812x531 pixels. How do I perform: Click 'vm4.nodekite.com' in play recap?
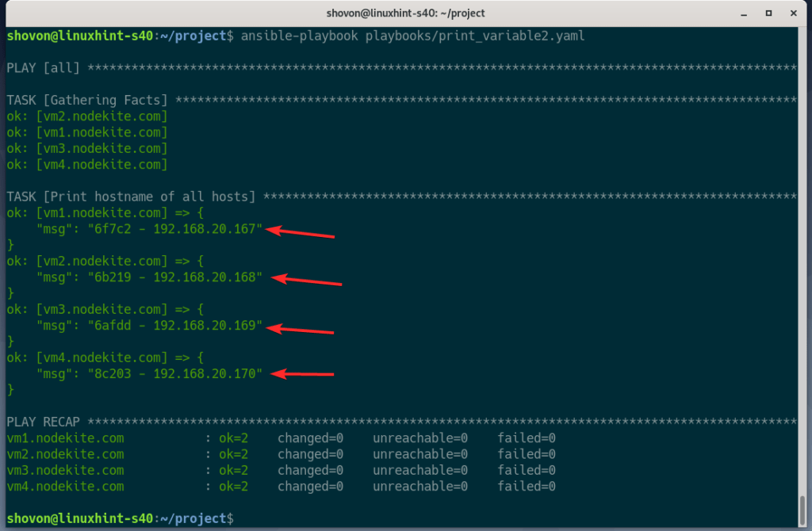click(x=65, y=487)
